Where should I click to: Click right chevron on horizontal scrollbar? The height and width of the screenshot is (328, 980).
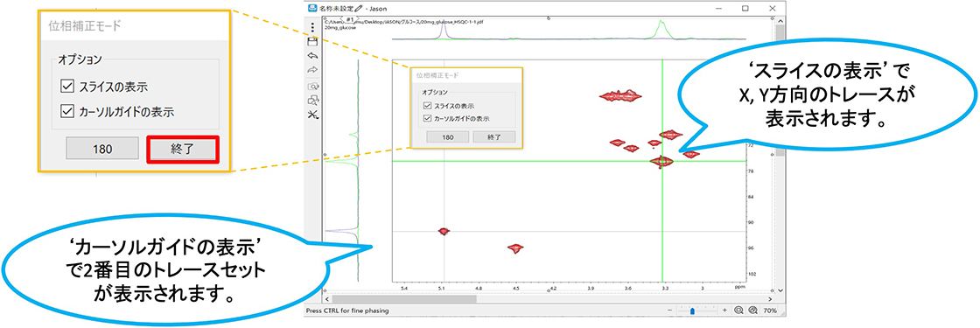(x=771, y=299)
